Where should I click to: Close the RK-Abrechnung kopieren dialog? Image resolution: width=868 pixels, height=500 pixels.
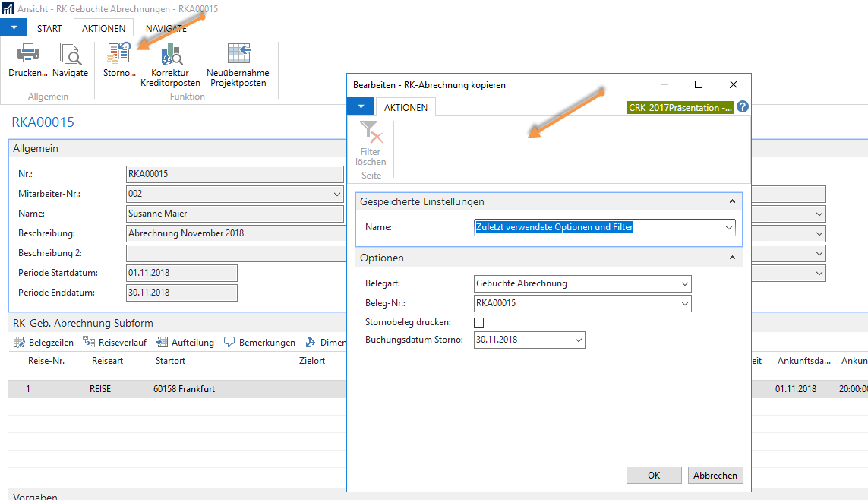click(734, 84)
